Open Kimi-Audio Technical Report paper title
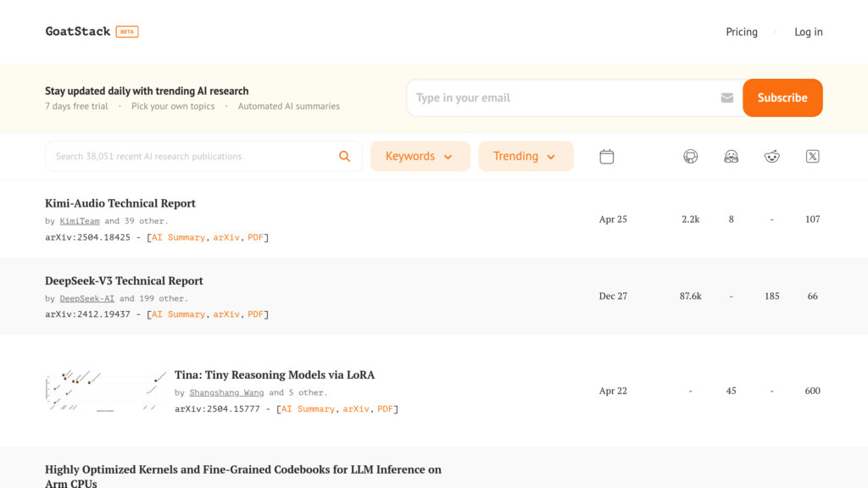This screenshot has width=868, height=488. (120, 203)
